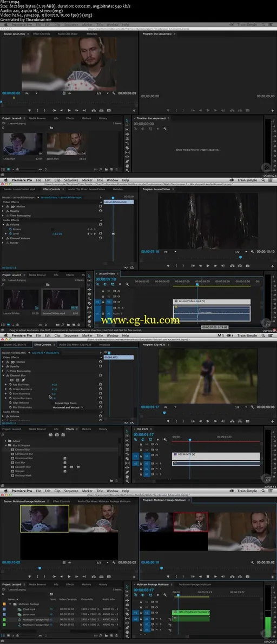The width and height of the screenshot is (277, 644).
Task: Click the source button editor plus, Jason.mov frame
Action: point(134,110)
